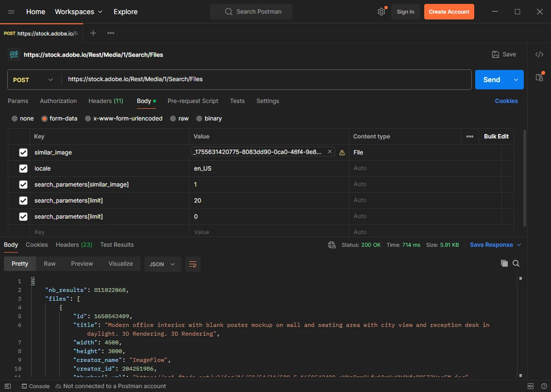
Task: Open the request Settings tab
Action: tap(268, 101)
